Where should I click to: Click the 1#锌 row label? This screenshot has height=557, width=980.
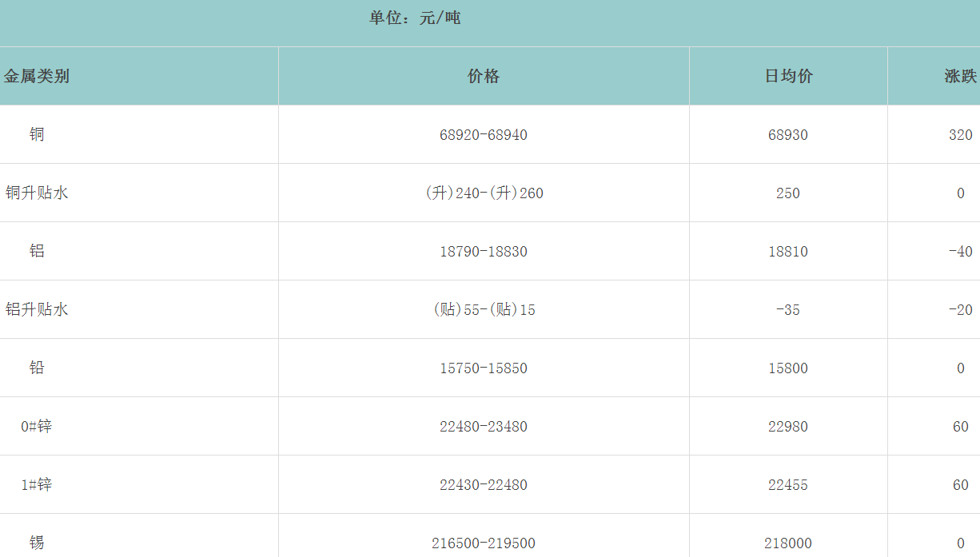[37, 484]
